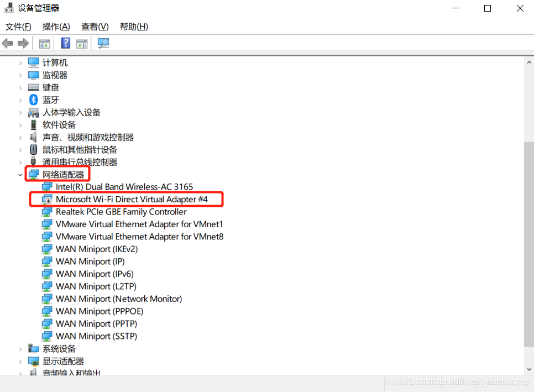The height and width of the screenshot is (392, 534).
Task: Click the vertical scrollbar thumb
Action: tap(529, 244)
